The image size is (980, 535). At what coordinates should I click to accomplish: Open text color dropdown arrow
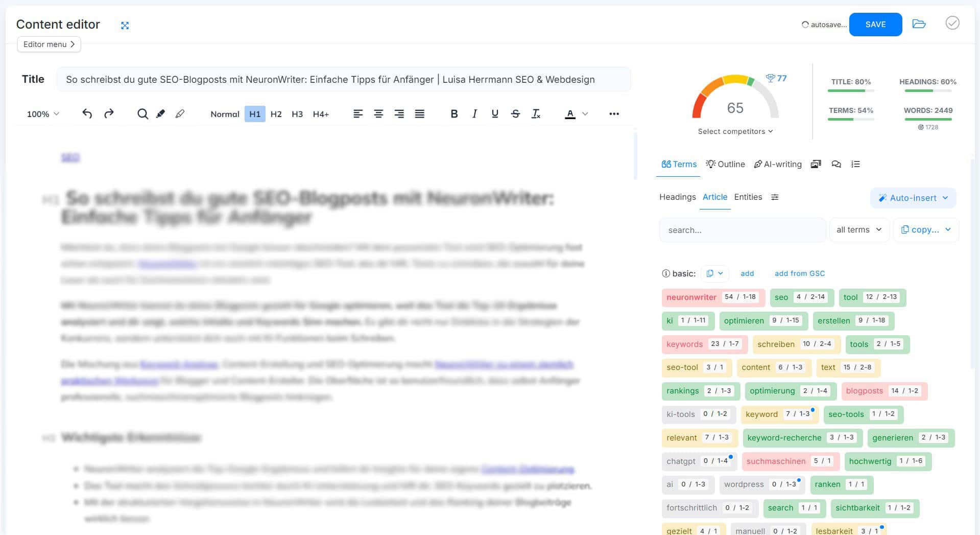[x=585, y=113]
